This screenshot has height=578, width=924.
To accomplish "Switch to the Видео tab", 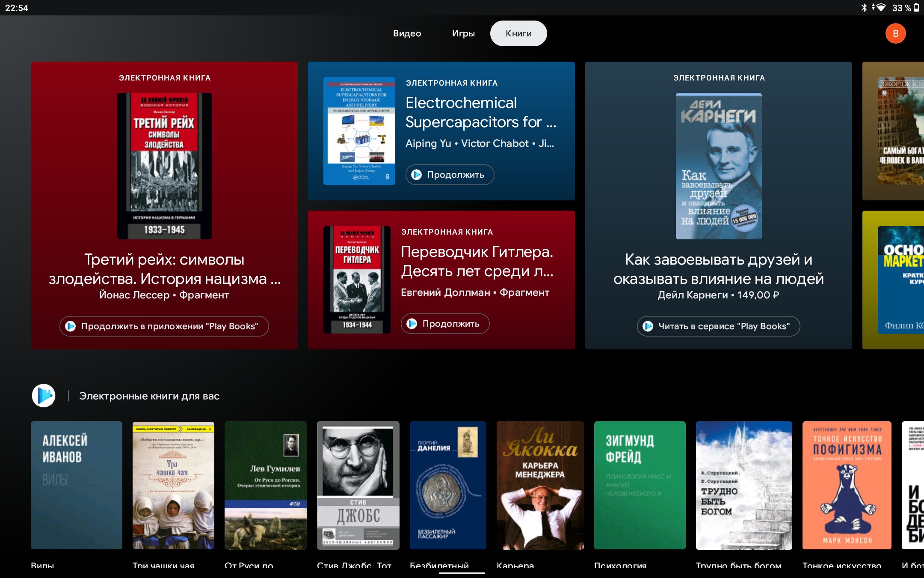I will [407, 33].
